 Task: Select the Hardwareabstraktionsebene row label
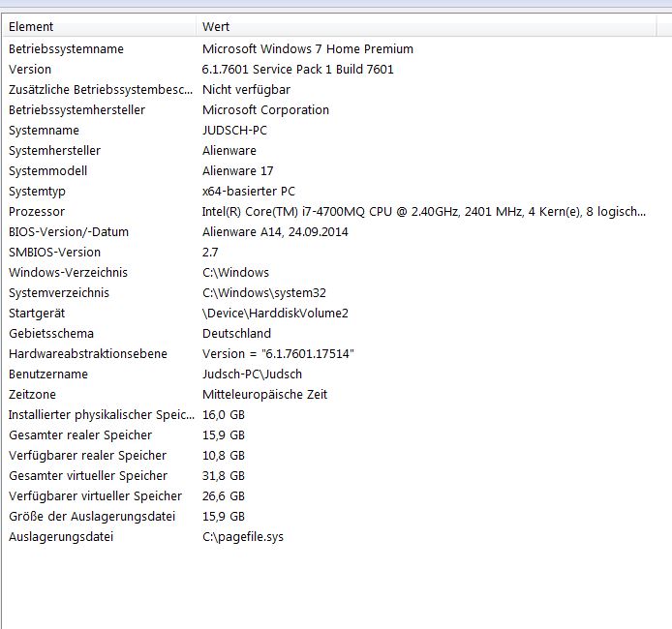(x=88, y=353)
